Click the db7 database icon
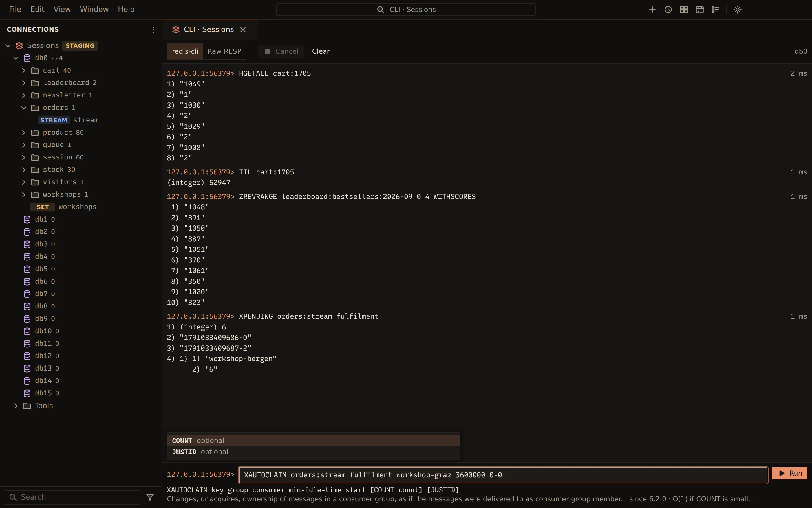This screenshot has height=508, width=812. 27,294
